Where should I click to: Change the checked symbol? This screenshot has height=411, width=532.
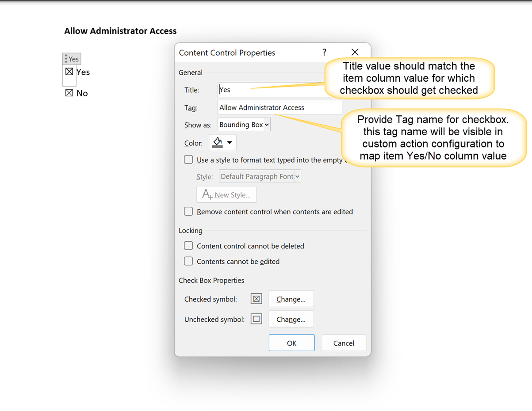click(x=291, y=298)
